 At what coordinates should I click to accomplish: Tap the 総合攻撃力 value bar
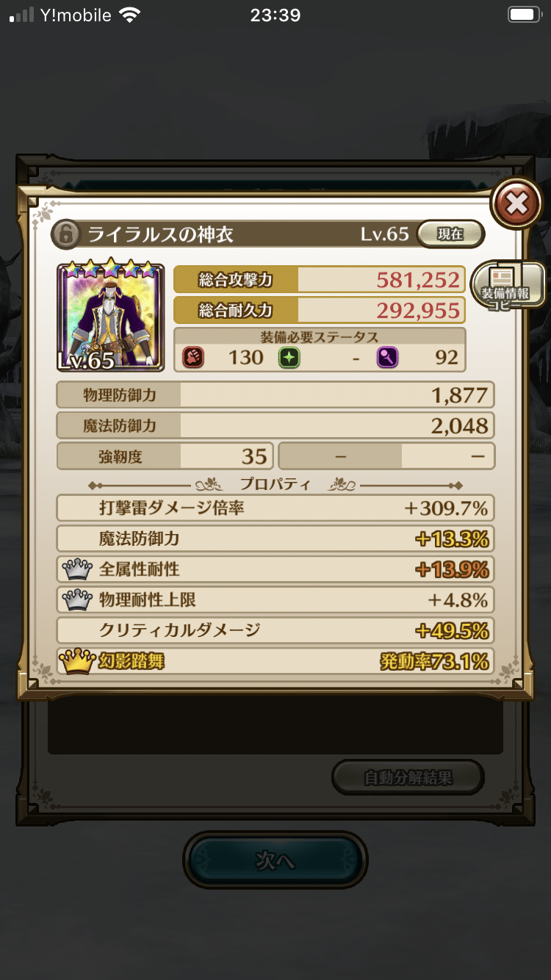pyautogui.click(x=319, y=279)
